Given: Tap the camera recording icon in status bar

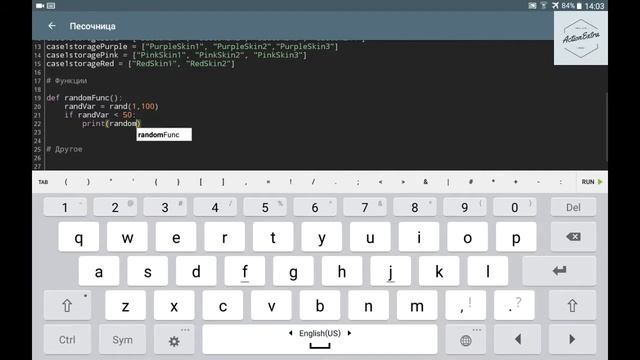Looking at the screenshot, I should [40, 5].
